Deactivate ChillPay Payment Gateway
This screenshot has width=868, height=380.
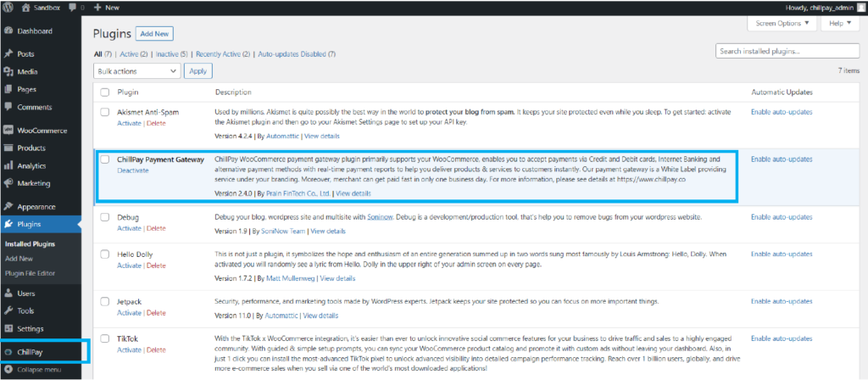pos(133,170)
